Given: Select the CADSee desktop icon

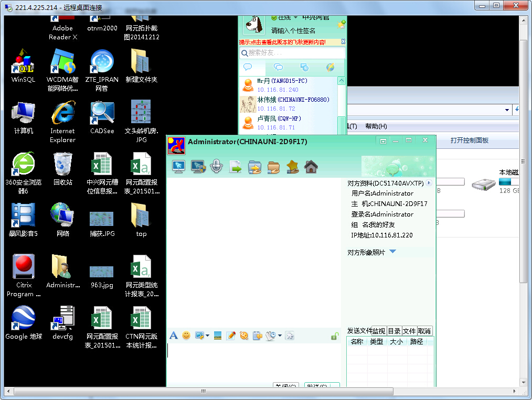Looking at the screenshot, I should coord(102,117).
